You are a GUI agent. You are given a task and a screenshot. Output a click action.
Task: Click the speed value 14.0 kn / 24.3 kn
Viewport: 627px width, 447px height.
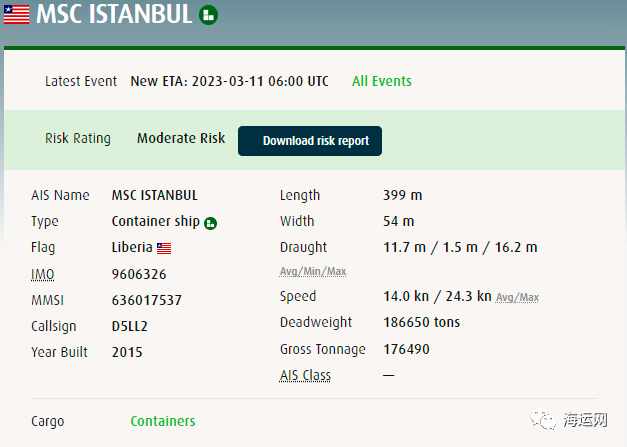pyautogui.click(x=437, y=296)
